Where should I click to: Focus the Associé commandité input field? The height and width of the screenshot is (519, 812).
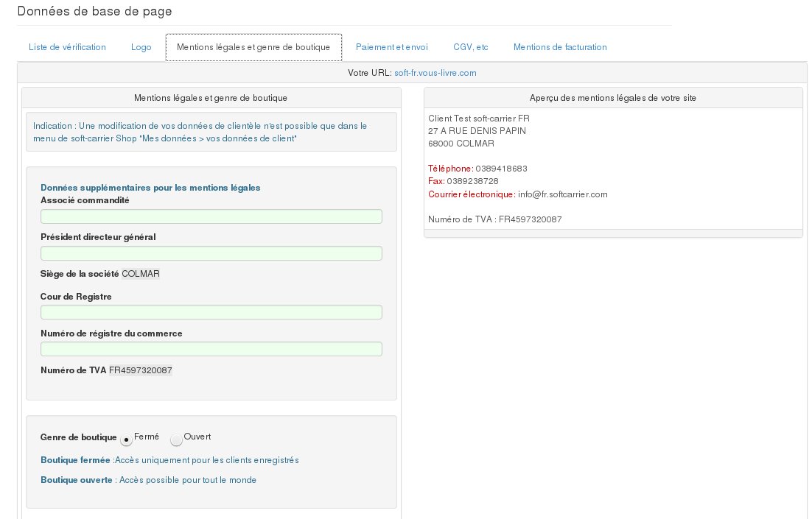coord(211,216)
